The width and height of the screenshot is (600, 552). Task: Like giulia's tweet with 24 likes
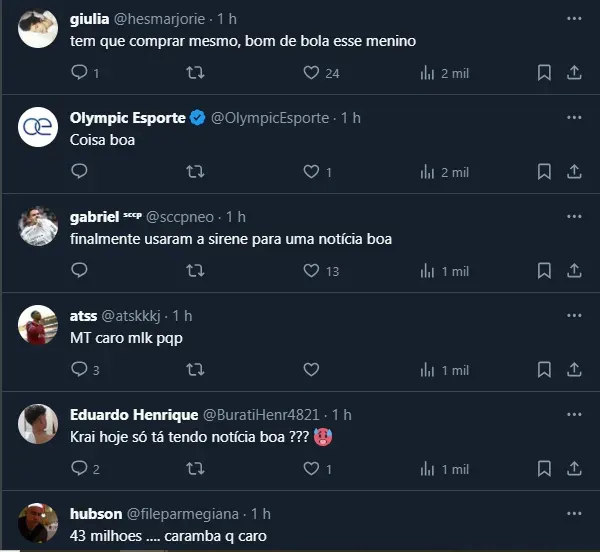(x=311, y=73)
